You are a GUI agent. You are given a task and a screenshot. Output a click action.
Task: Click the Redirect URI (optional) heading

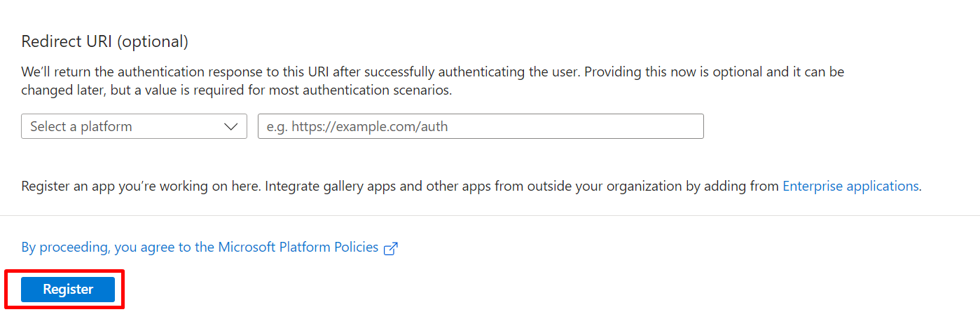pyautogui.click(x=105, y=41)
